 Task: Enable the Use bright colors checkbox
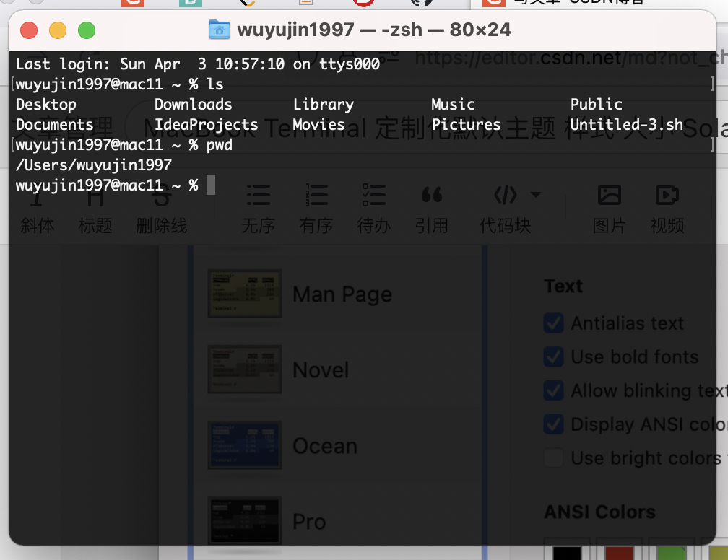553,458
